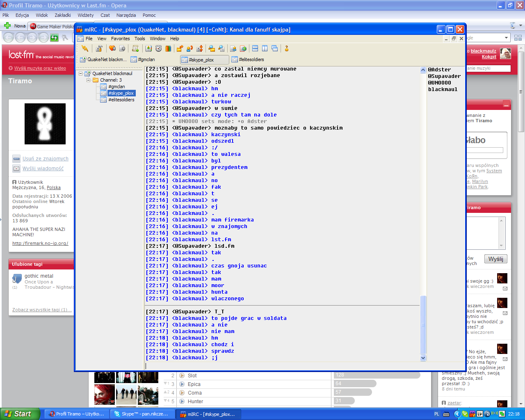Open the Colors icon in toolbar
Screen dimensions: 525x420
[168, 48]
